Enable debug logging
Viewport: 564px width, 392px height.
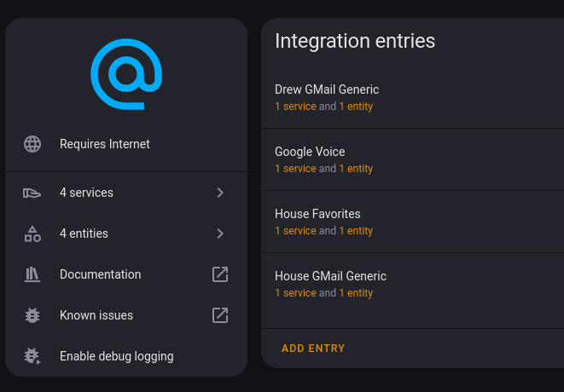126,356
